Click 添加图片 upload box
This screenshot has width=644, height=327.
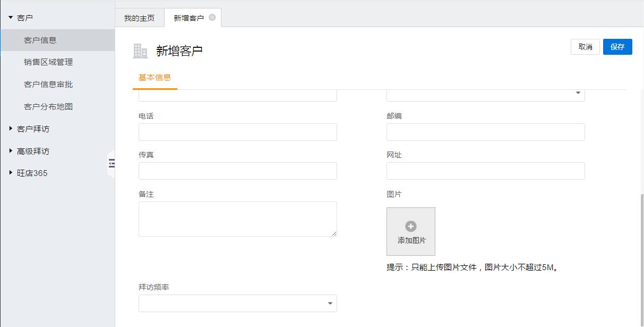pos(411,231)
